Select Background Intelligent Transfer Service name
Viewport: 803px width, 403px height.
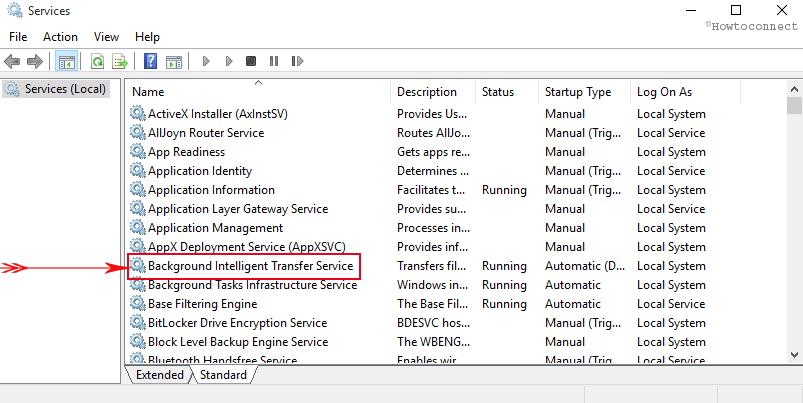coord(251,266)
